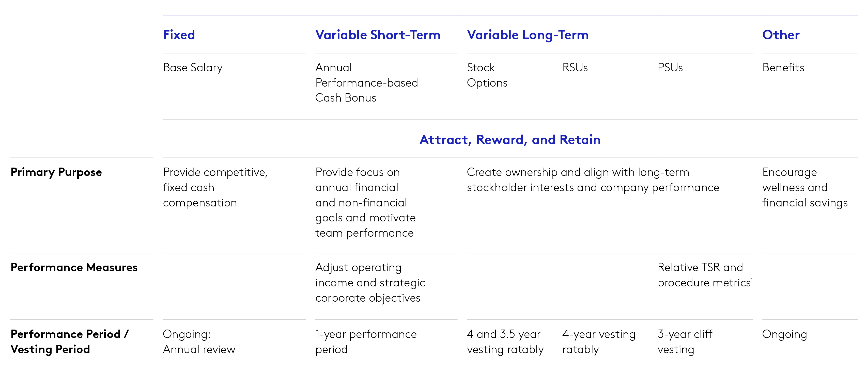Select the Other column heading
Viewport: 868px width, 374px height.
[781, 35]
